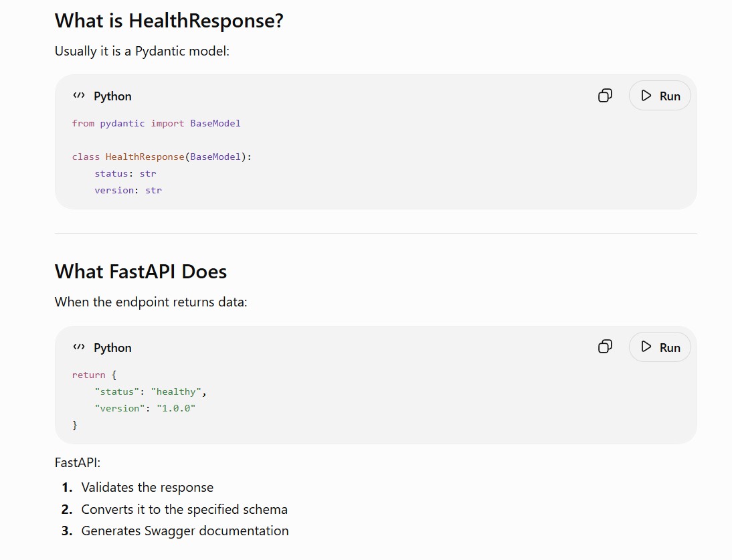Click '"version": "1.0.0"' code line
The image size is (732, 560).
click(x=145, y=408)
